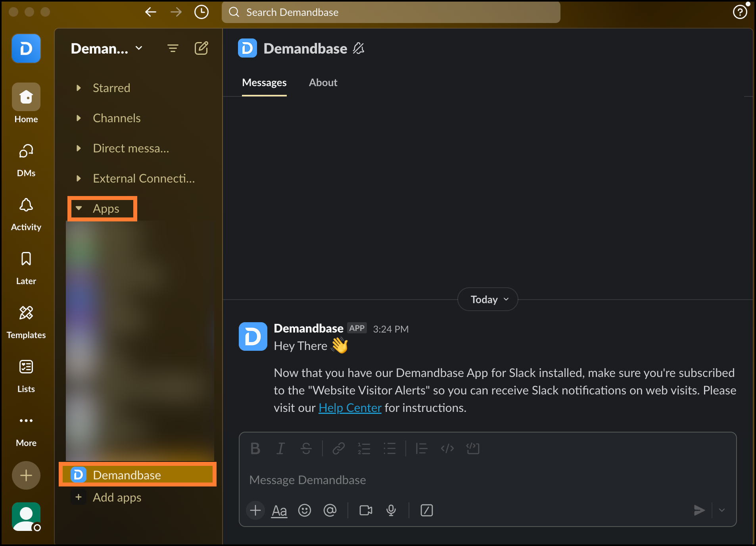Mention someone with the @ icon

pos(330,510)
